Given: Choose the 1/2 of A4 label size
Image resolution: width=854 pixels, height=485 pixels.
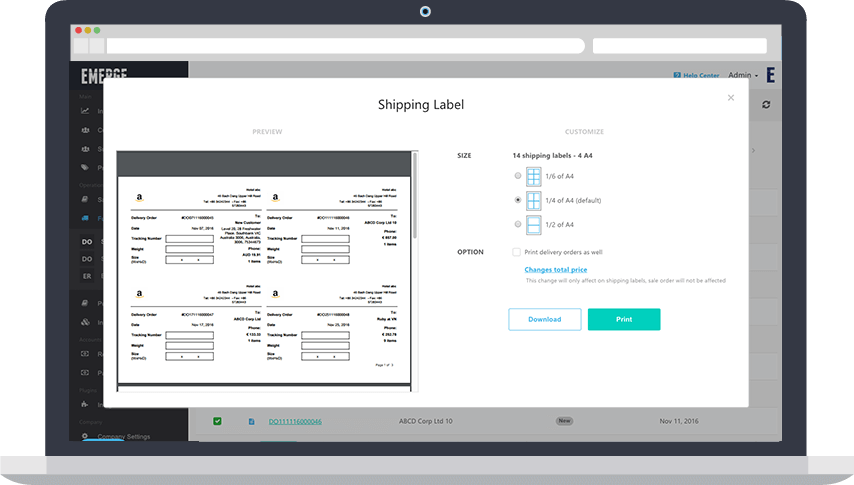Looking at the screenshot, I should [517, 224].
